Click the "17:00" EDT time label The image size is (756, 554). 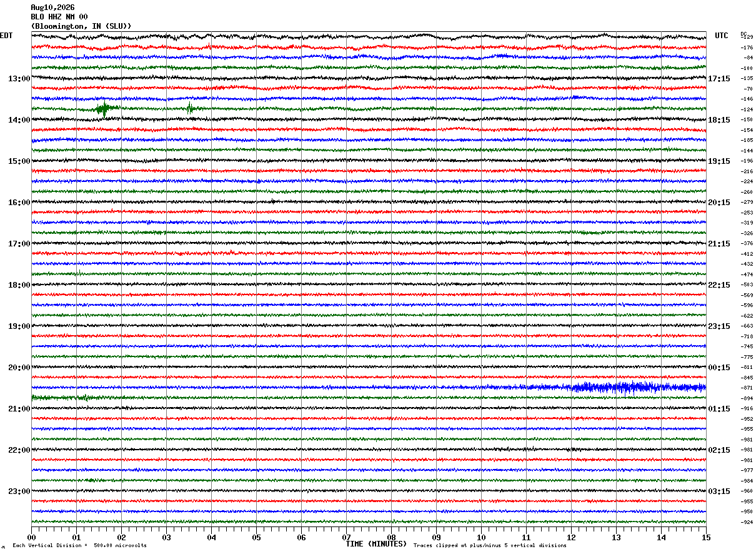(x=19, y=244)
